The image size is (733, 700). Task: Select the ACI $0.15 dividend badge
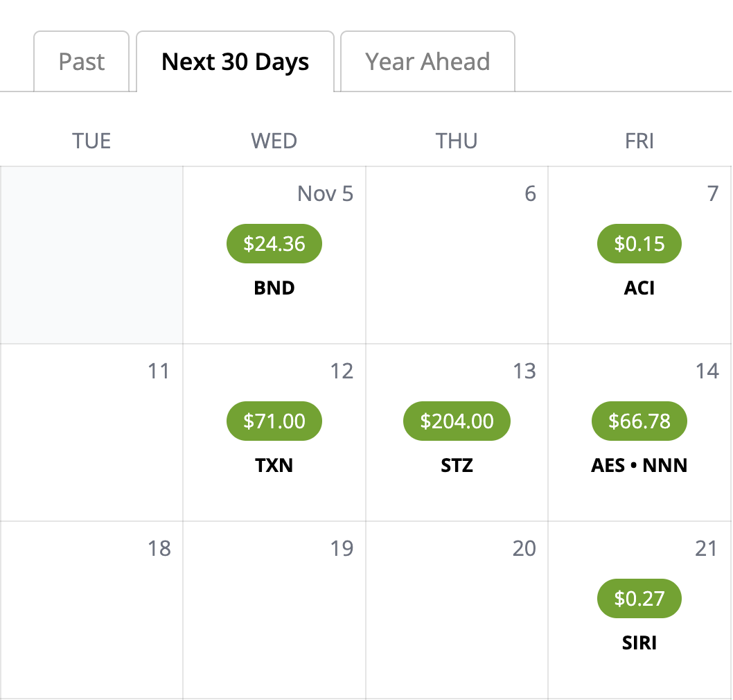[639, 244]
